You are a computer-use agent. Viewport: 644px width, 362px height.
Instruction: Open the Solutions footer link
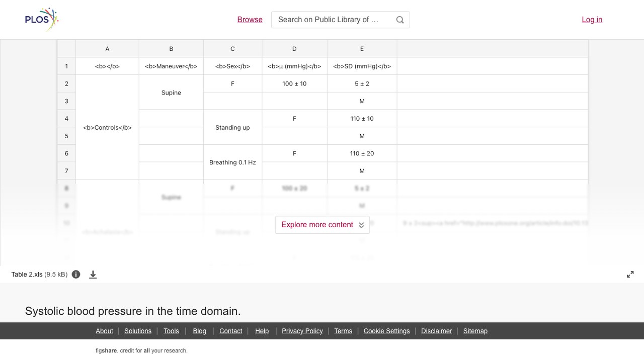(x=138, y=331)
